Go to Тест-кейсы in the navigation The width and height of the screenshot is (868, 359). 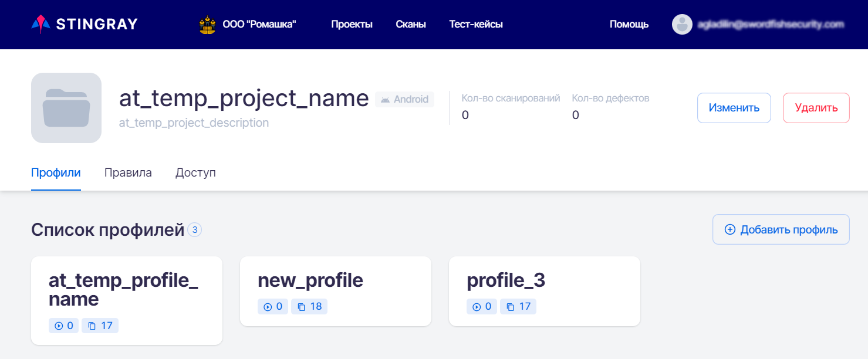pyautogui.click(x=475, y=25)
